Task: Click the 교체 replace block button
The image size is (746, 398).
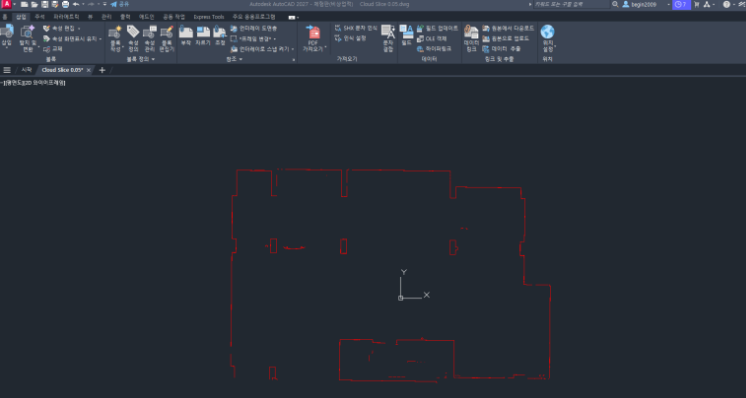Action: pyautogui.click(x=53, y=49)
